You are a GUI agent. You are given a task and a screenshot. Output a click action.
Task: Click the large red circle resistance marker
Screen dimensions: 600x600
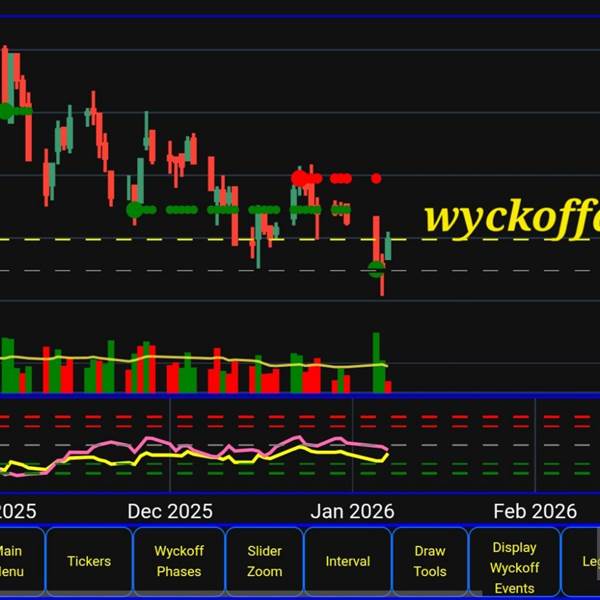pyautogui.click(x=299, y=178)
